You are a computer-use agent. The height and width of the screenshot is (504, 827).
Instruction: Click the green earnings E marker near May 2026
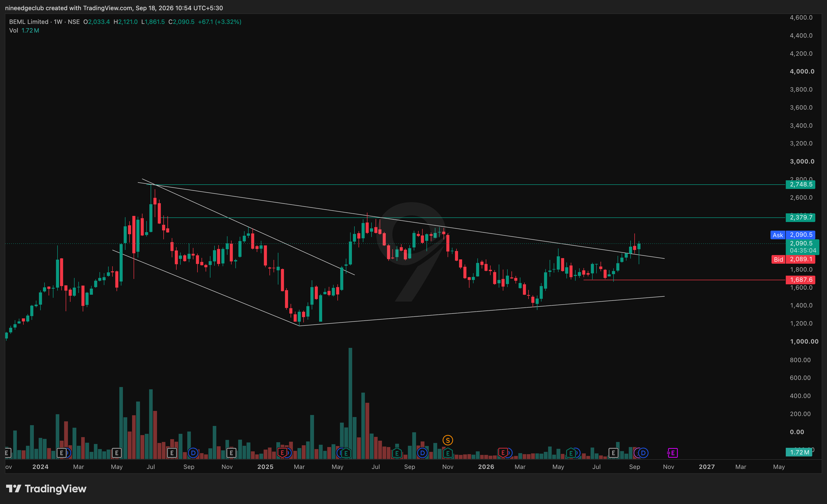click(571, 453)
